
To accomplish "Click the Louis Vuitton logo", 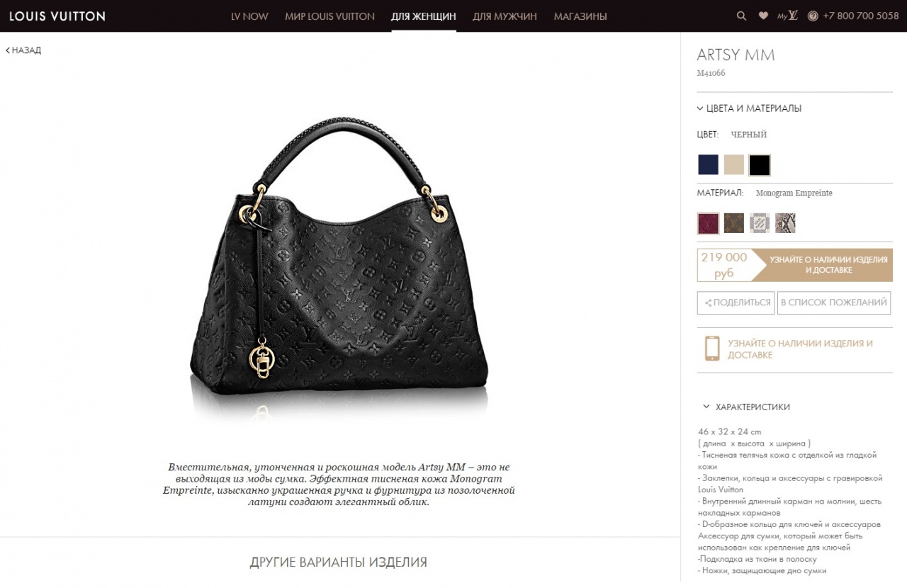I will pos(57,16).
